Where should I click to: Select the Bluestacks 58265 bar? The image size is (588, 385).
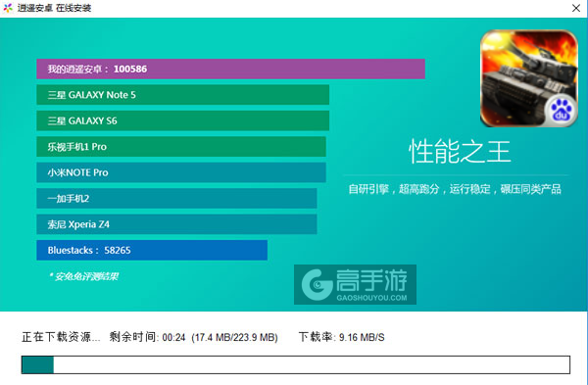point(152,250)
